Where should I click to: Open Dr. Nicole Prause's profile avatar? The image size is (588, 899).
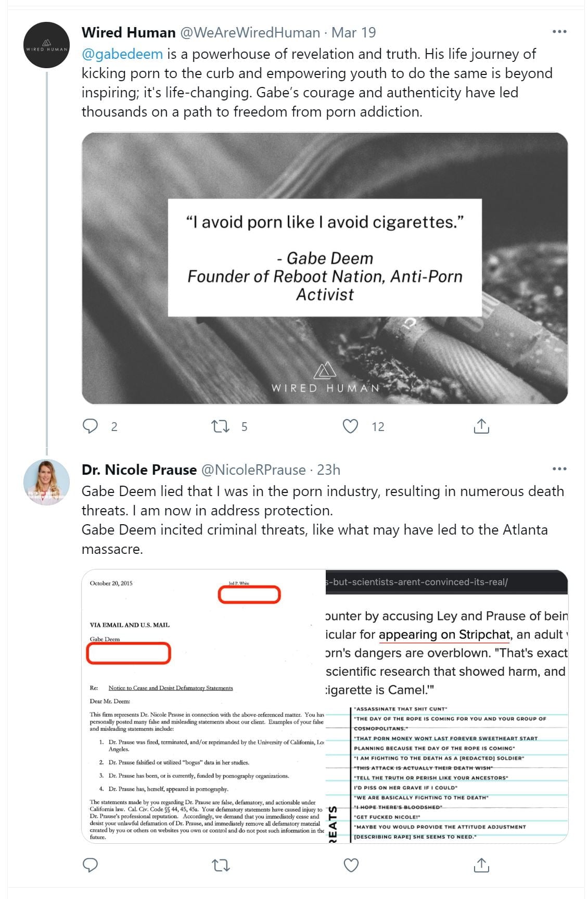[x=47, y=483]
